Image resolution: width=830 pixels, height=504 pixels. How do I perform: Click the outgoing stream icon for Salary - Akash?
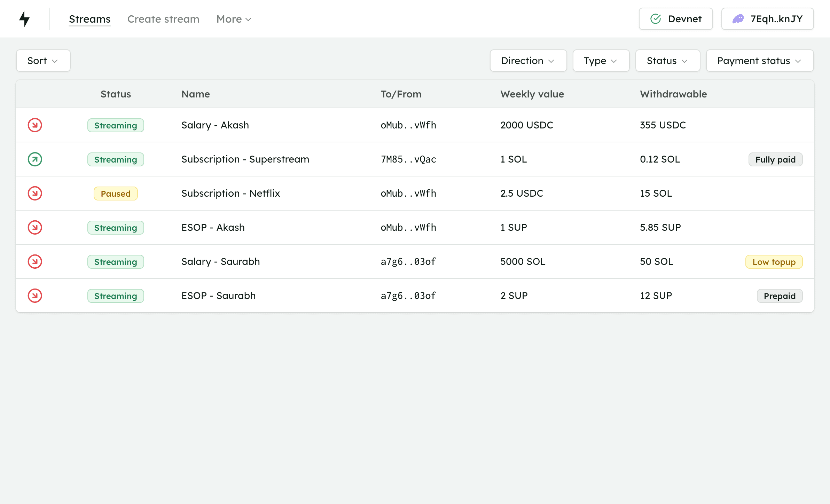point(34,125)
